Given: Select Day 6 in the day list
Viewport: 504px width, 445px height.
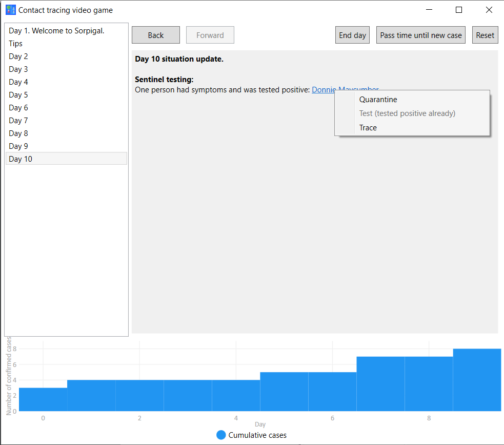Looking at the screenshot, I should click(66, 107).
